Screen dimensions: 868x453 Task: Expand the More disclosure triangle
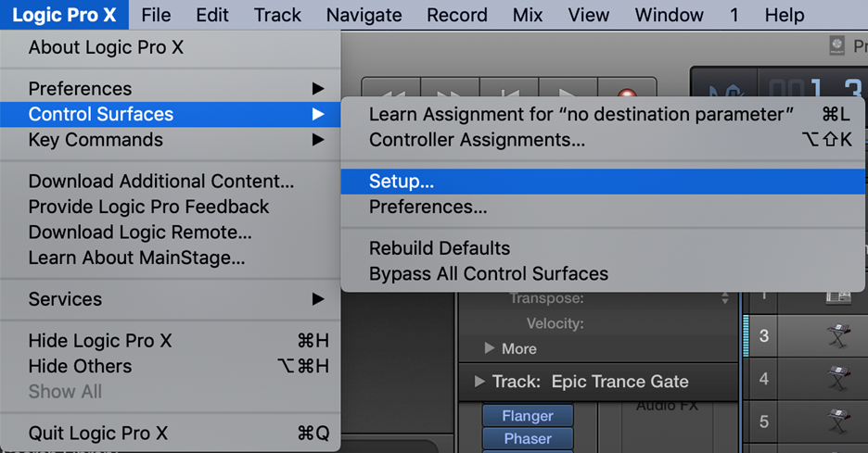click(x=489, y=348)
